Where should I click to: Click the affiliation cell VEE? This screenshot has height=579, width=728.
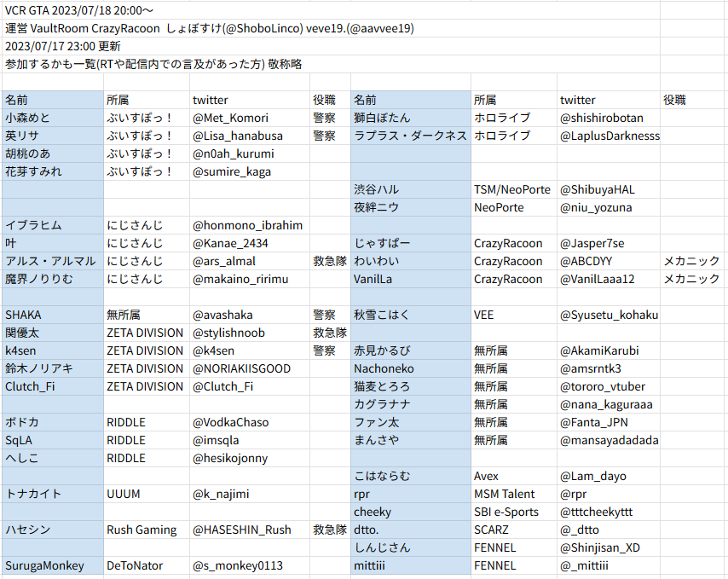514,315
